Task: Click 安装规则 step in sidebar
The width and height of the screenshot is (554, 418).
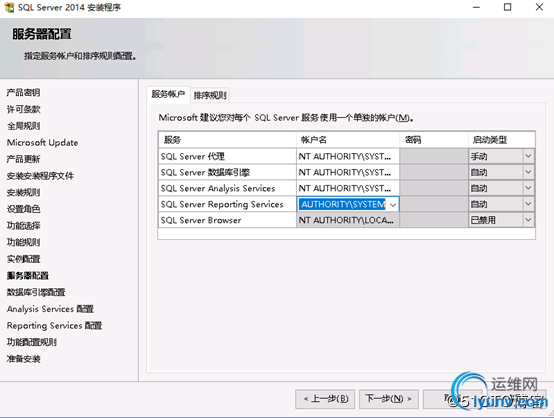Action: click(23, 192)
